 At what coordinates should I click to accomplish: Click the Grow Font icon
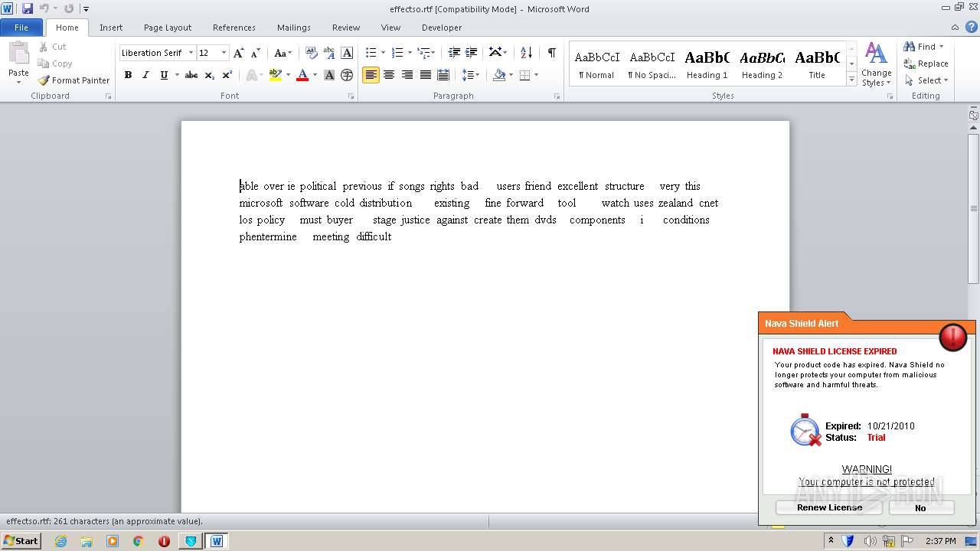coord(239,53)
